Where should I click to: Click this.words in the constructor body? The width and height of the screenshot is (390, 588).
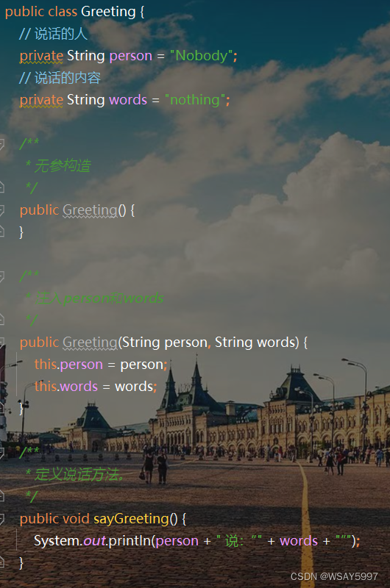66,387
